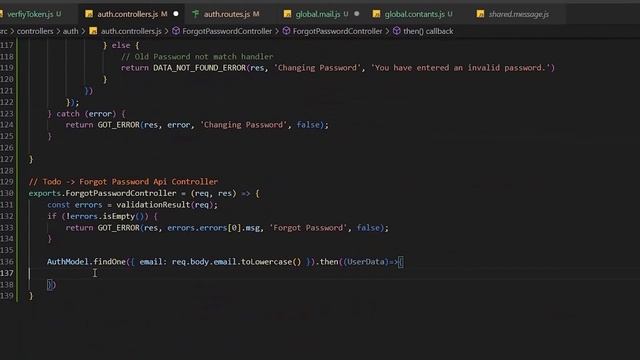Click the catch (error) statement
The image size is (640, 360).
click(x=86, y=113)
